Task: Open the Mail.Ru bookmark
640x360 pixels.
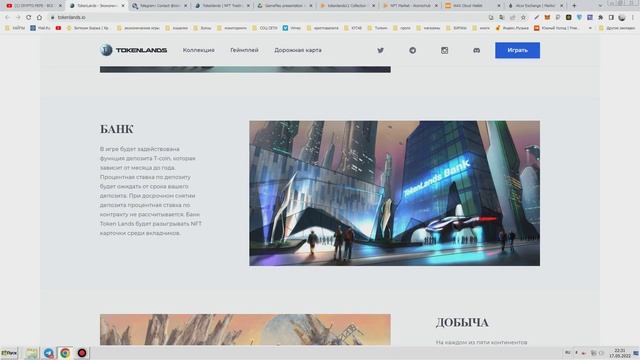Action: tap(40, 28)
